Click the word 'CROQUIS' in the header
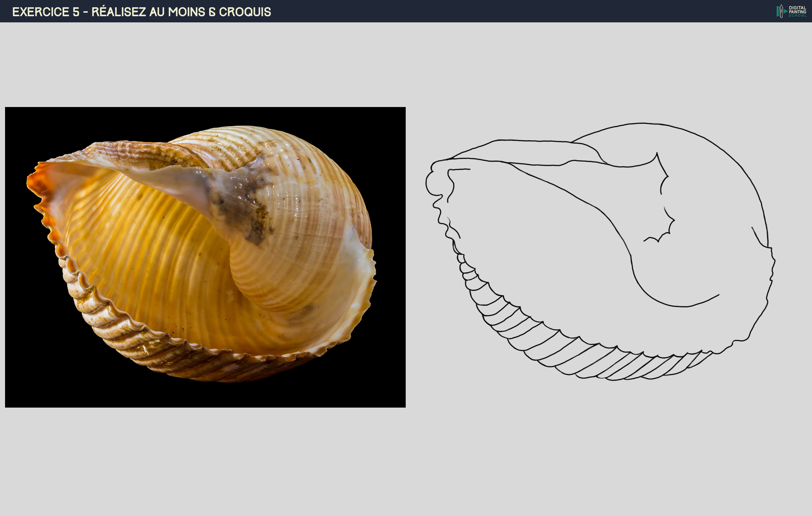This screenshot has height=516, width=812. pos(245,12)
